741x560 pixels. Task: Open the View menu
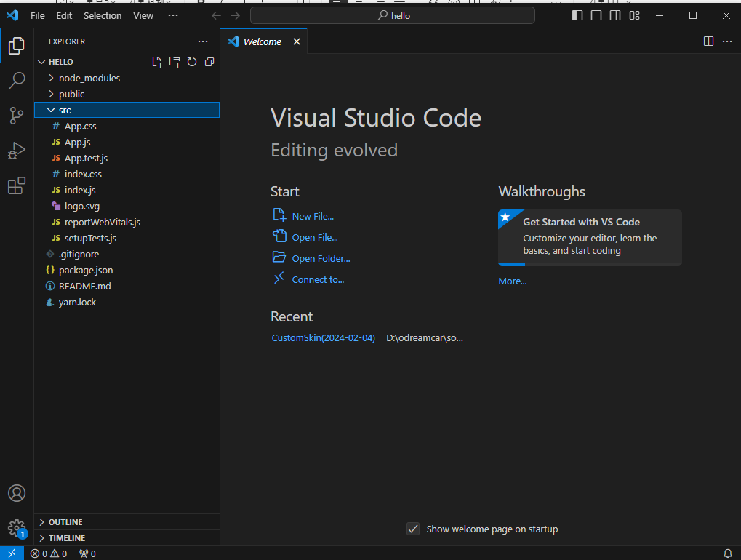point(143,15)
